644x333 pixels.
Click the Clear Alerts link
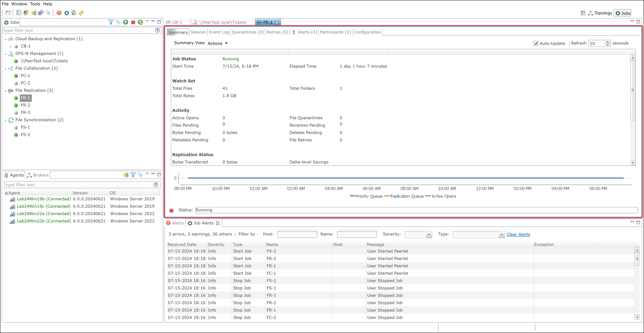[518, 235]
